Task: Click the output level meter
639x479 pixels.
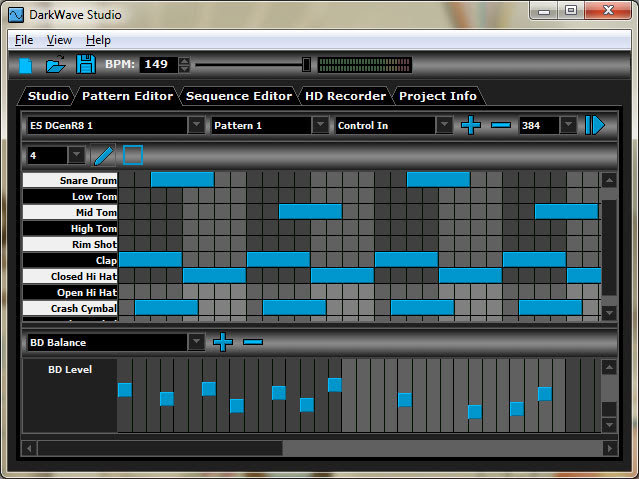Action: 365,65
